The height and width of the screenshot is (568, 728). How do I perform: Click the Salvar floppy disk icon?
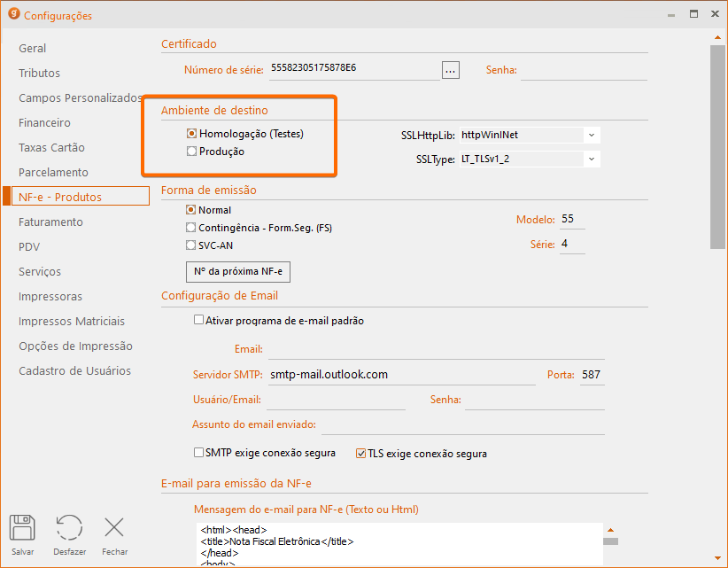tap(22, 528)
